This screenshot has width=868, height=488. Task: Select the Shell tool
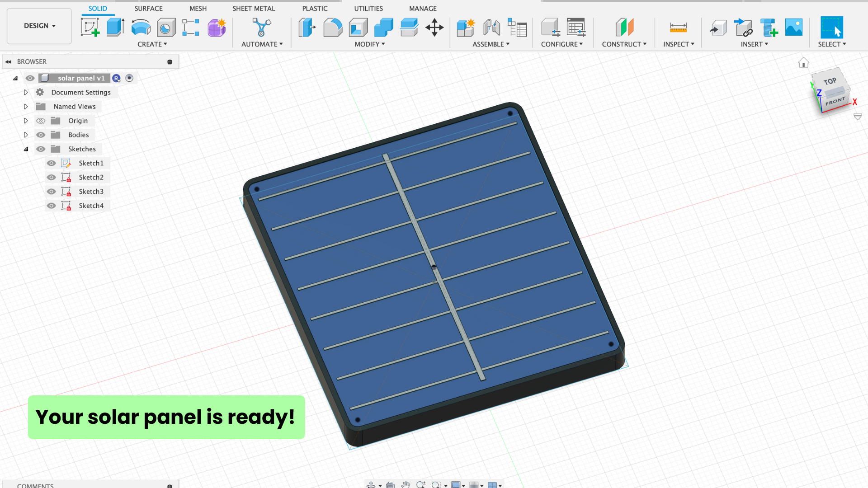point(358,28)
